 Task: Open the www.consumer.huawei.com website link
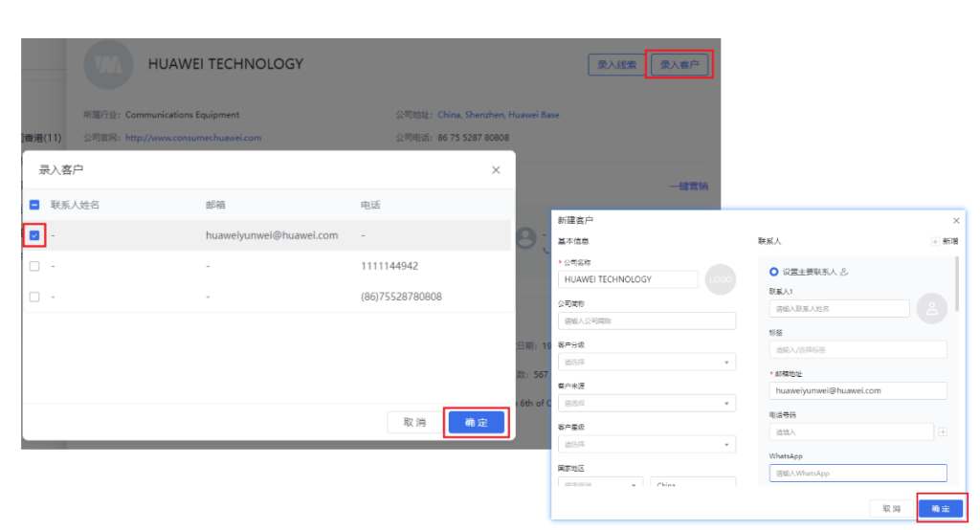tap(192, 138)
